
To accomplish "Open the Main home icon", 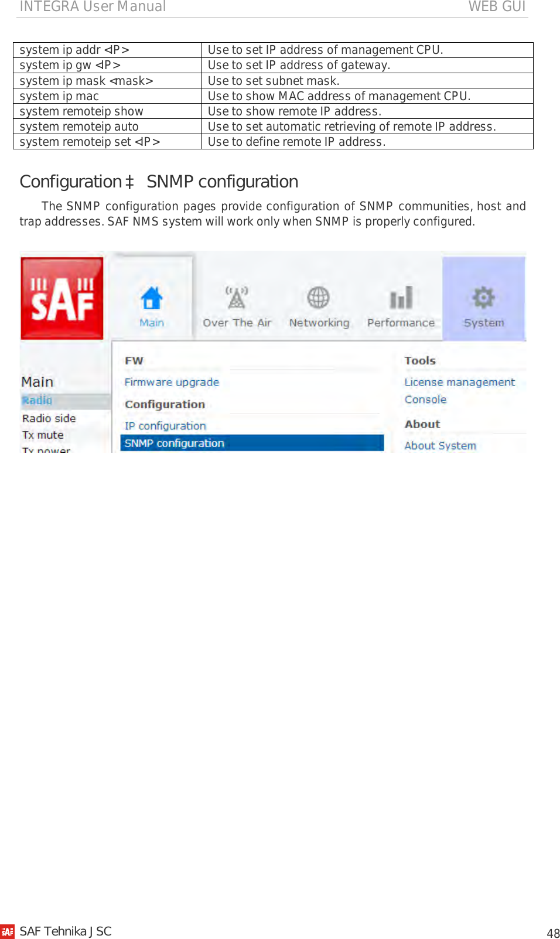I will pos(152,298).
